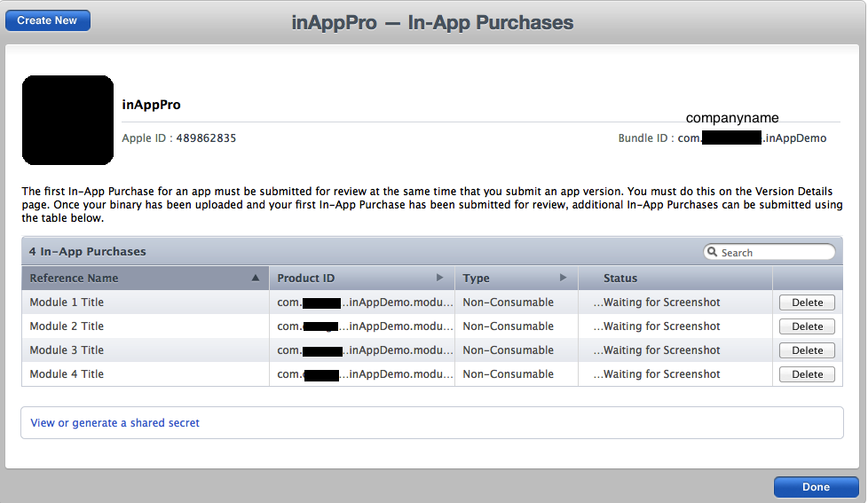The width and height of the screenshot is (868, 503).
Task: Click Non-Consumable type in Module 4 row
Action: [x=509, y=374]
